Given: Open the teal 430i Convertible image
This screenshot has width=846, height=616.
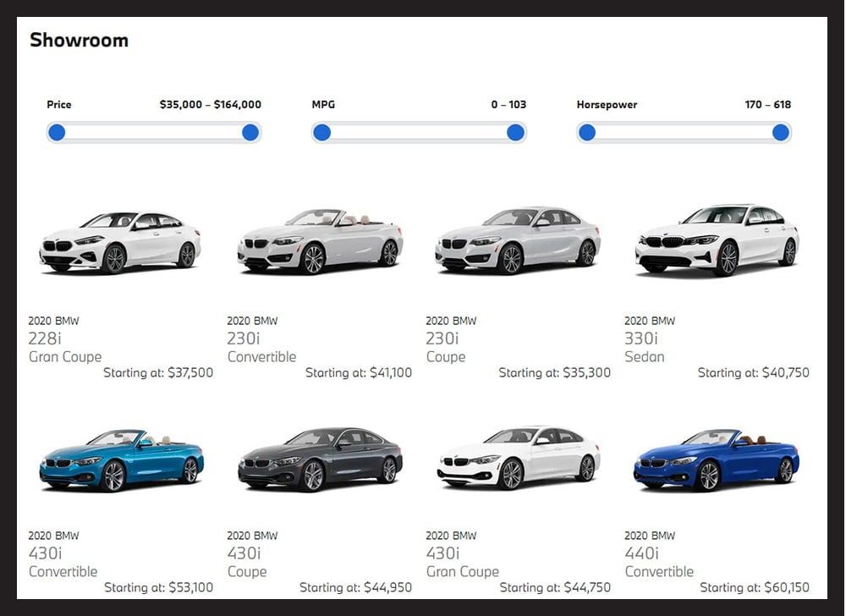Looking at the screenshot, I should pos(121,460).
